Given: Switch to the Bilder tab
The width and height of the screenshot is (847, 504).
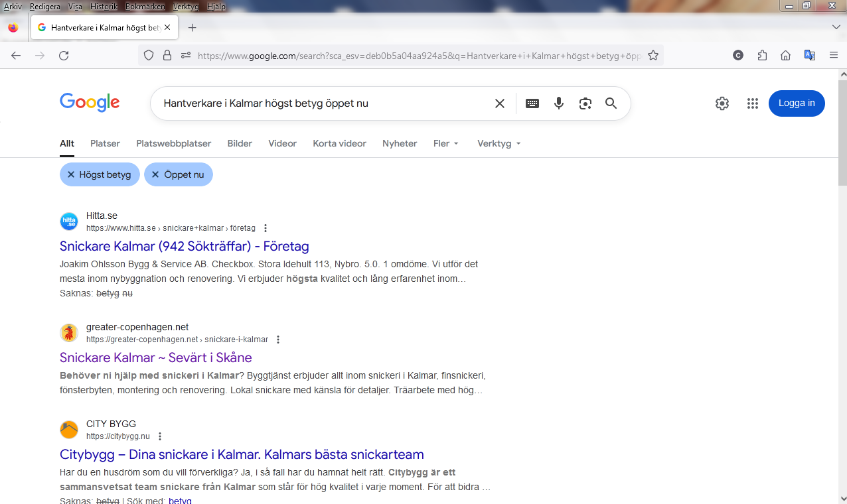Looking at the screenshot, I should [240, 143].
